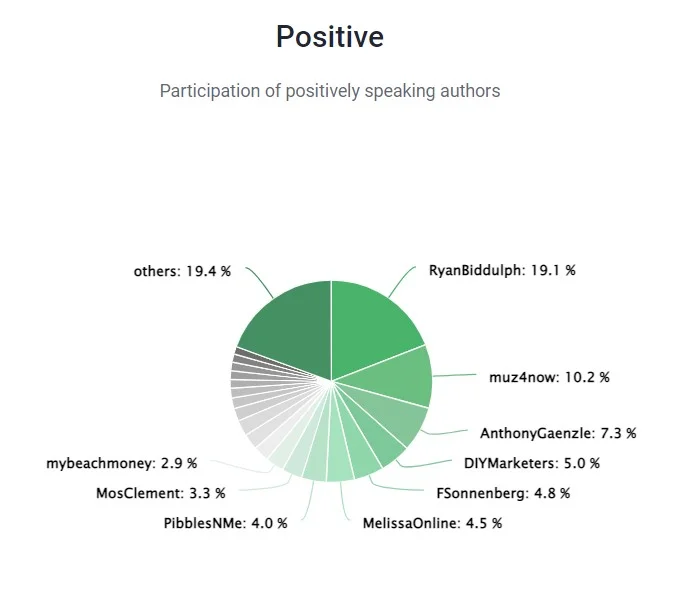This screenshot has height=605, width=673.
Task: Click the 'FSonnenberg: 4.8 %' label
Action: pyautogui.click(x=503, y=493)
